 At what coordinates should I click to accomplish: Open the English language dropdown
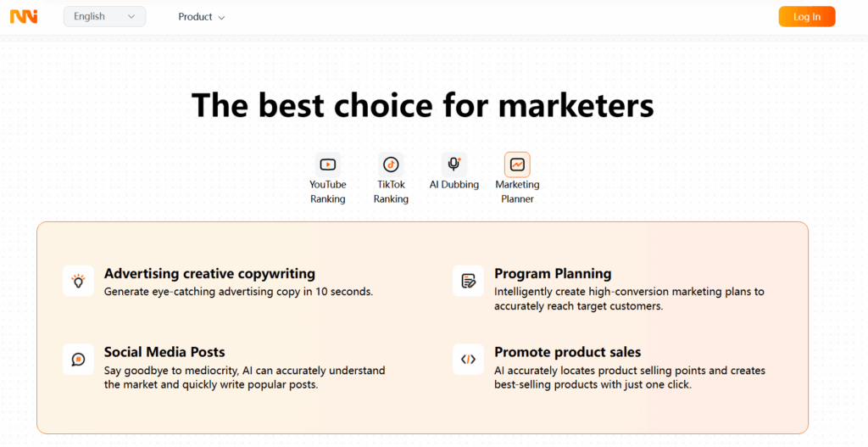[x=104, y=17]
